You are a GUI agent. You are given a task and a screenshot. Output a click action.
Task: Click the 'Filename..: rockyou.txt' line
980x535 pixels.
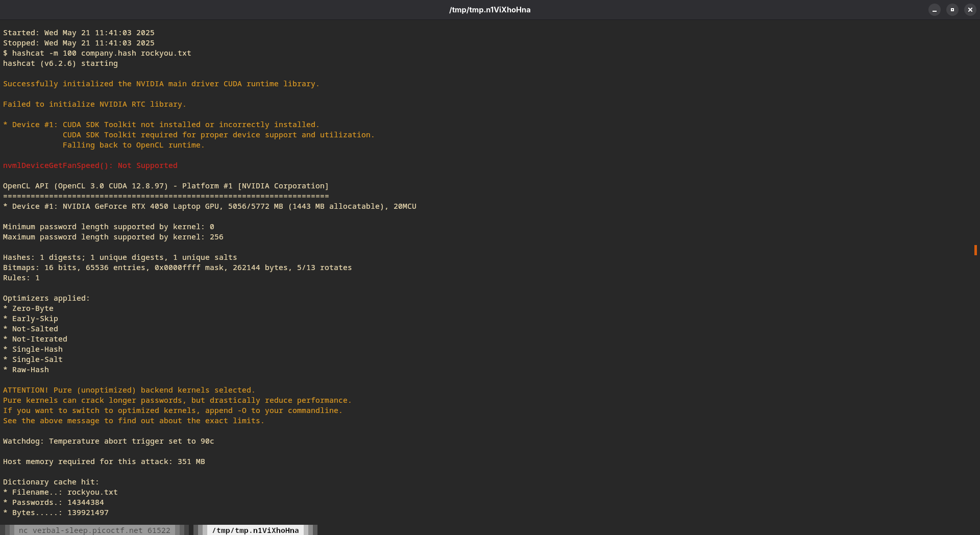(x=60, y=492)
